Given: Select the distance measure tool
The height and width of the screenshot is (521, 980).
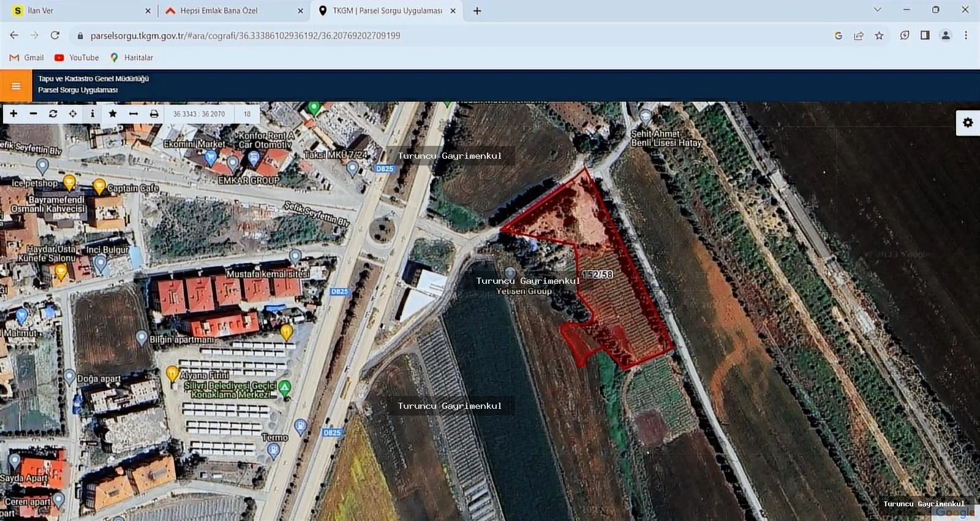Looking at the screenshot, I should [x=133, y=113].
